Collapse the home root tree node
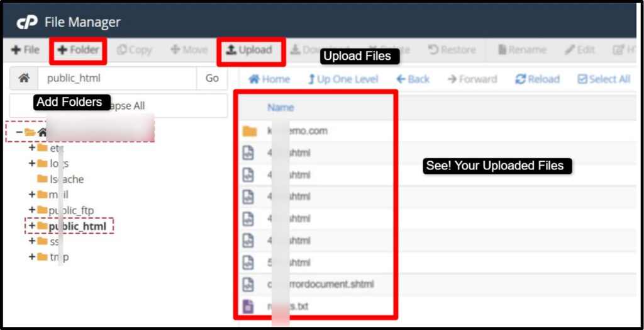 click(x=19, y=132)
